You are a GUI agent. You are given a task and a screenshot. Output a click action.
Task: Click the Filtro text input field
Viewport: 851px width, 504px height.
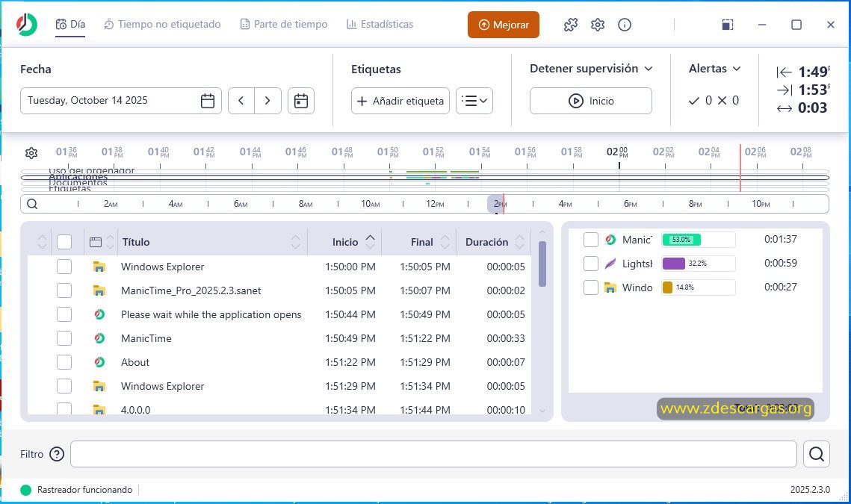pyautogui.click(x=433, y=454)
